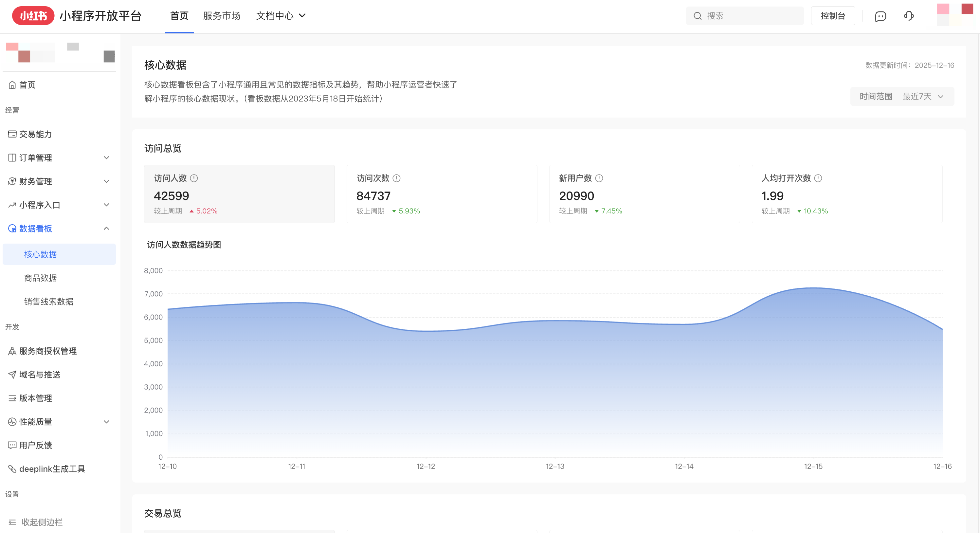Click the info icon next to 访问人数
Viewport: 980px width, 533px height.
coord(194,178)
